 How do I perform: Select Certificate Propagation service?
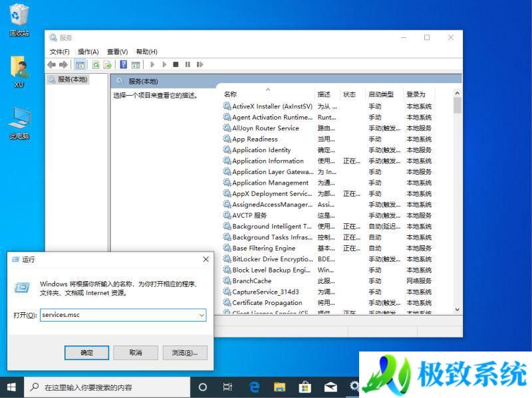[327, 303]
